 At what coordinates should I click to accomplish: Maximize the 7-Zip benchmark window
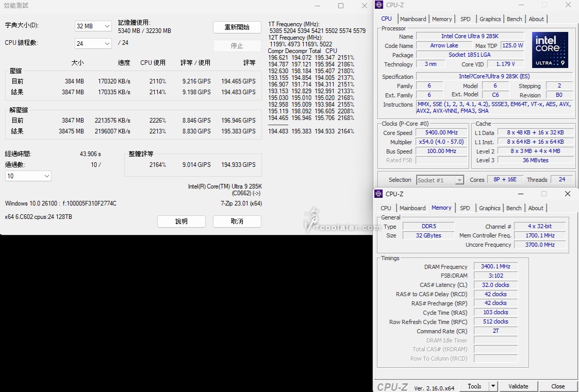tap(341, 6)
